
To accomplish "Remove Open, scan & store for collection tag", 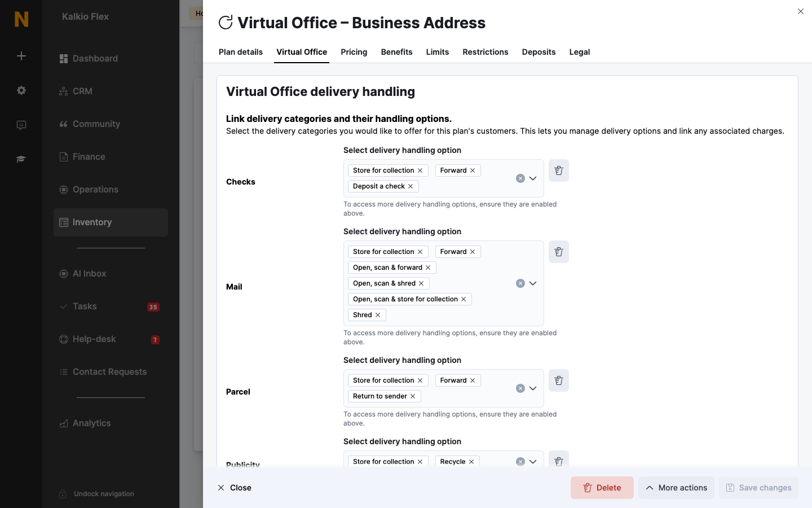I will coord(464,299).
